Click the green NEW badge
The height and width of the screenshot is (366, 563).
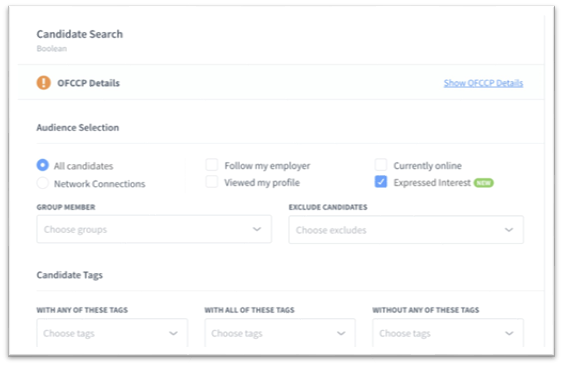(483, 183)
